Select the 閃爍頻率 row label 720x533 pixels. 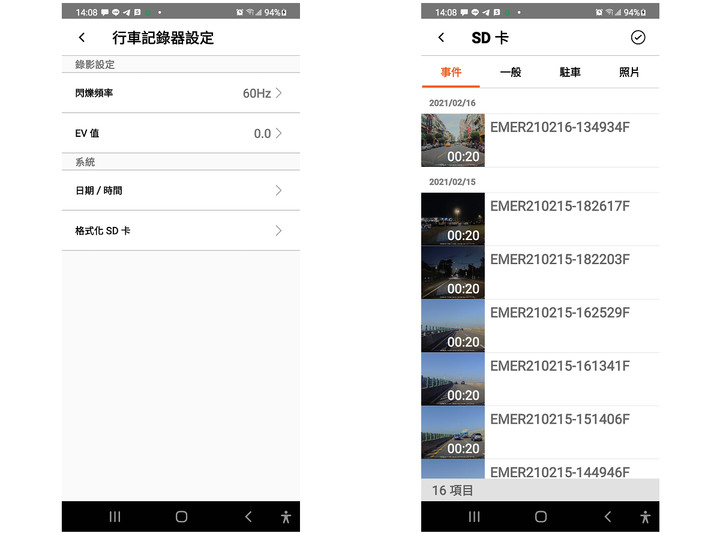[x=94, y=93]
